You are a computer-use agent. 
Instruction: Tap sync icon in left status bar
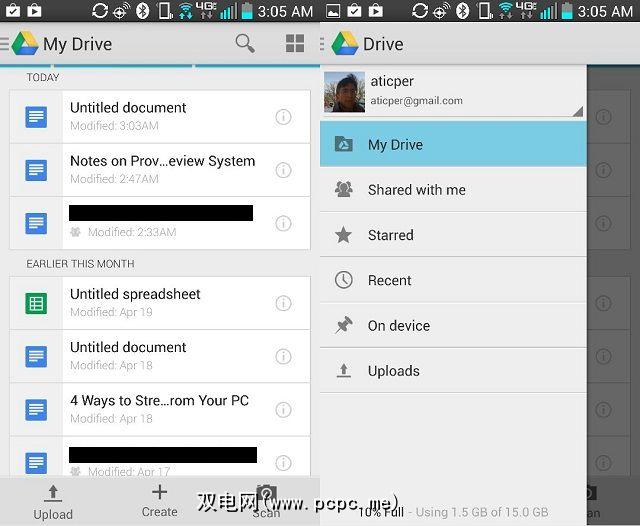coord(100,11)
